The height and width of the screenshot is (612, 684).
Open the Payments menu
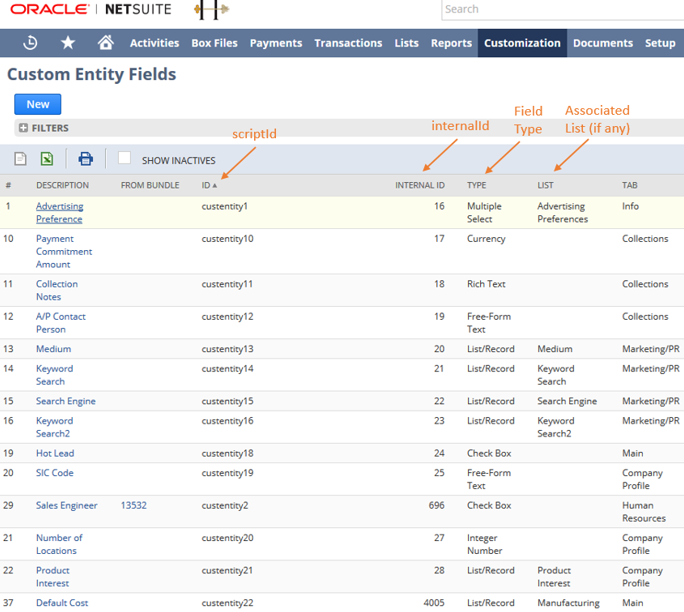[276, 43]
